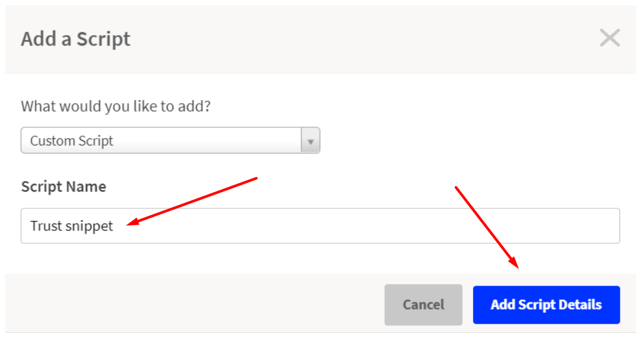The height and width of the screenshot is (342, 644).
Task: Click the small triangle of the type dropdown
Action: pyautogui.click(x=311, y=142)
